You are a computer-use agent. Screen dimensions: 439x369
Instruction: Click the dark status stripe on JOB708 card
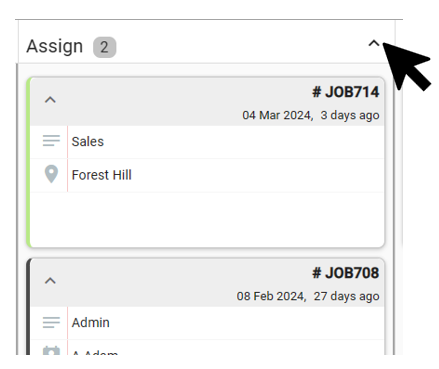29,307
